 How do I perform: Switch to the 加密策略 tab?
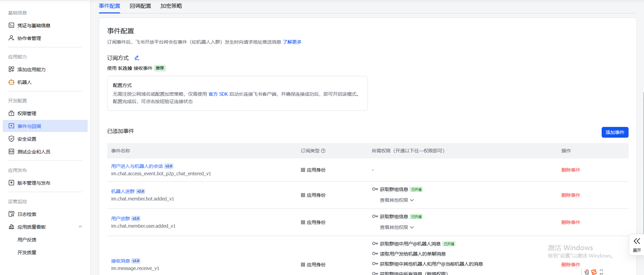click(171, 6)
